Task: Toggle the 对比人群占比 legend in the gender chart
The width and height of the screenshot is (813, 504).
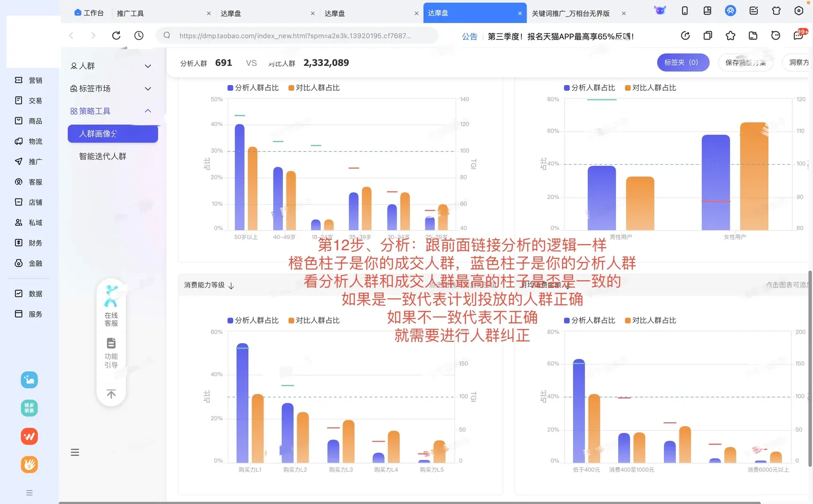Action: pyautogui.click(x=651, y=87)
